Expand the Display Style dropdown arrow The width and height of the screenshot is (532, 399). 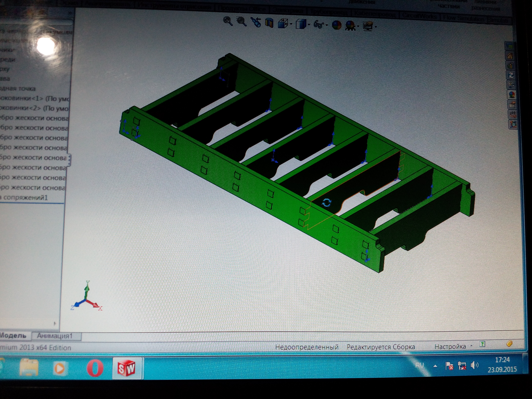pyautogui.click(x=309, y=25)
